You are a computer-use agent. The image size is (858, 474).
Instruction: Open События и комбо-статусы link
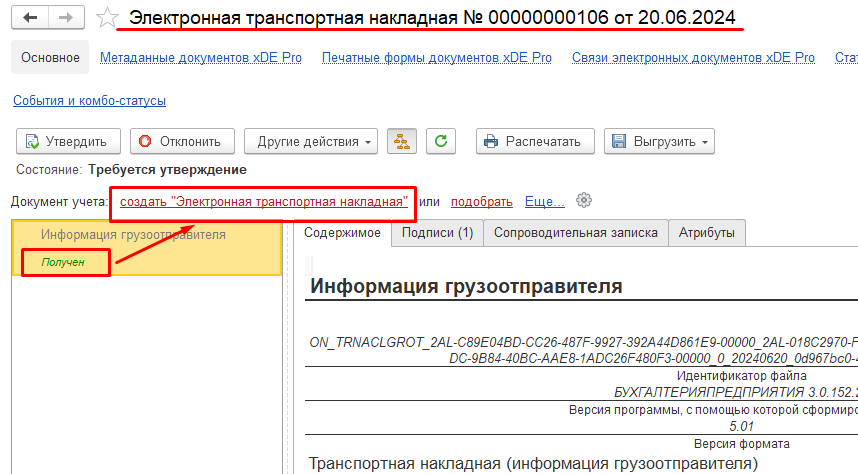[89, 101]
